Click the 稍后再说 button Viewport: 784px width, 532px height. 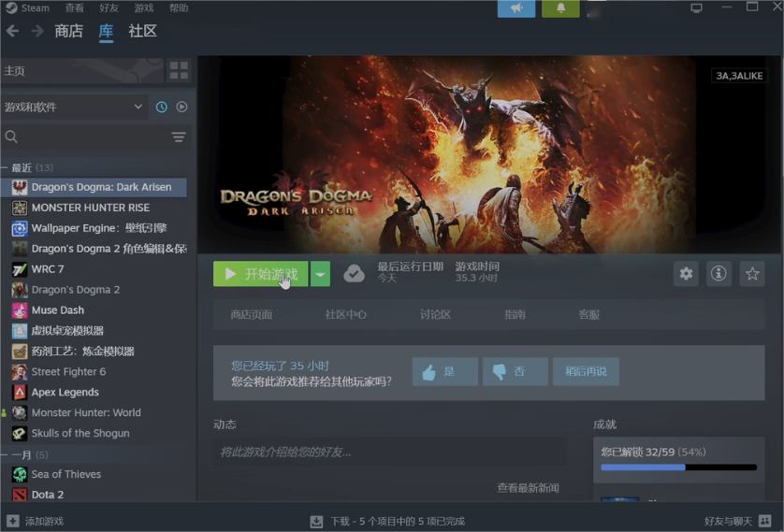click(586, 371)
